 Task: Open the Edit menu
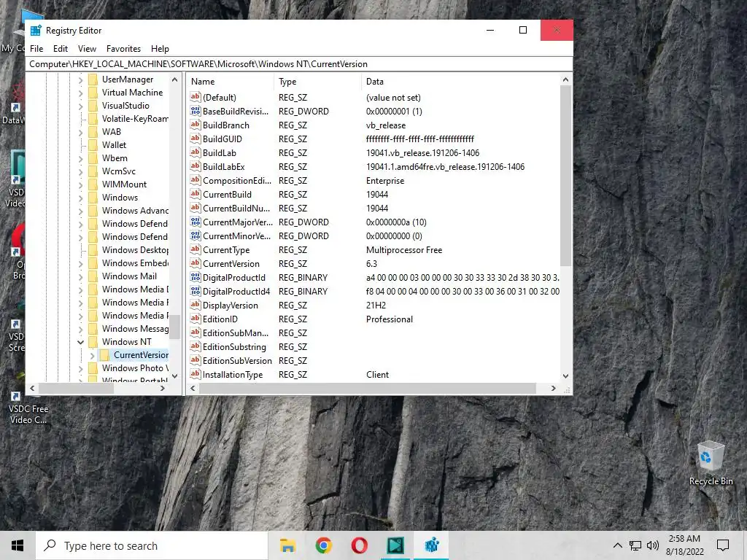pos(61,49)
